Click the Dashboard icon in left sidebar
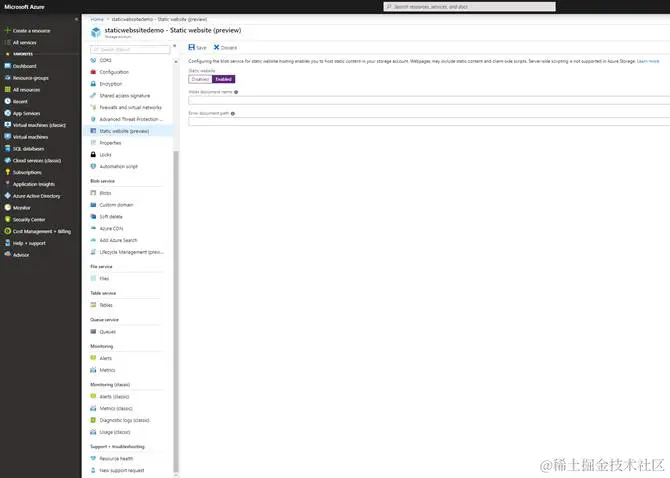Screen dimensions: 670x478 click(7, 66)
